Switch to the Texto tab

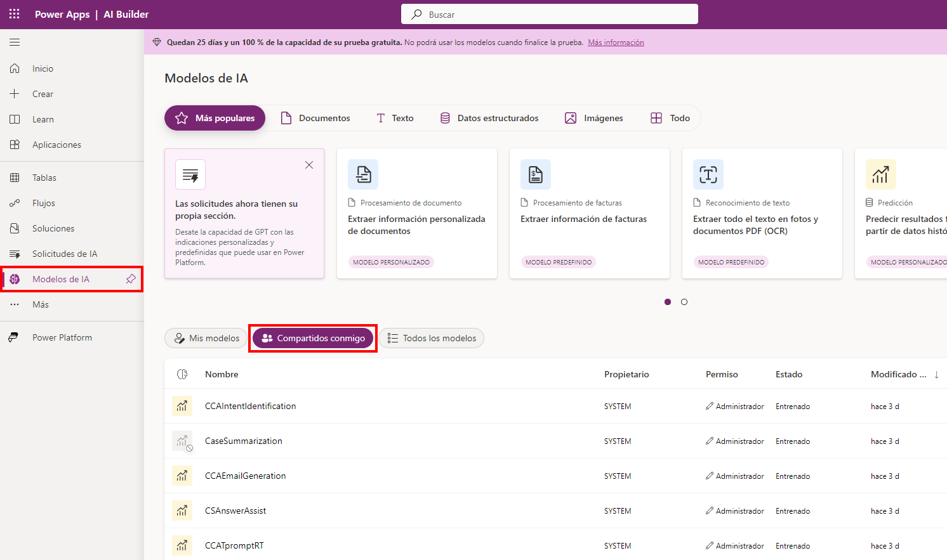tap(395, 118)
